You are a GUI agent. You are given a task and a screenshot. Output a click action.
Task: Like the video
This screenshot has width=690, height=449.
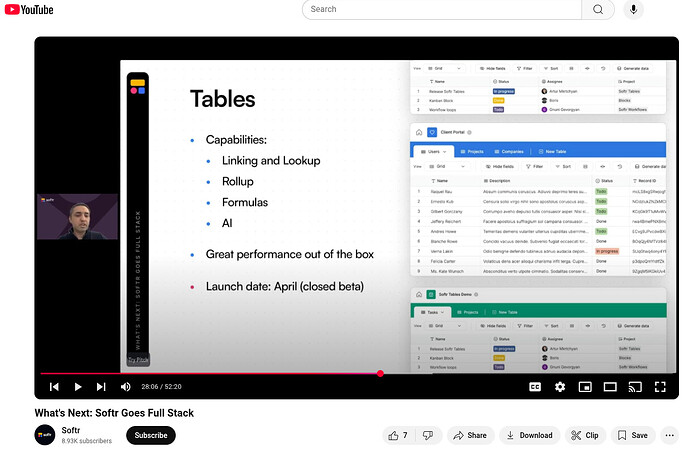point(398,435)
